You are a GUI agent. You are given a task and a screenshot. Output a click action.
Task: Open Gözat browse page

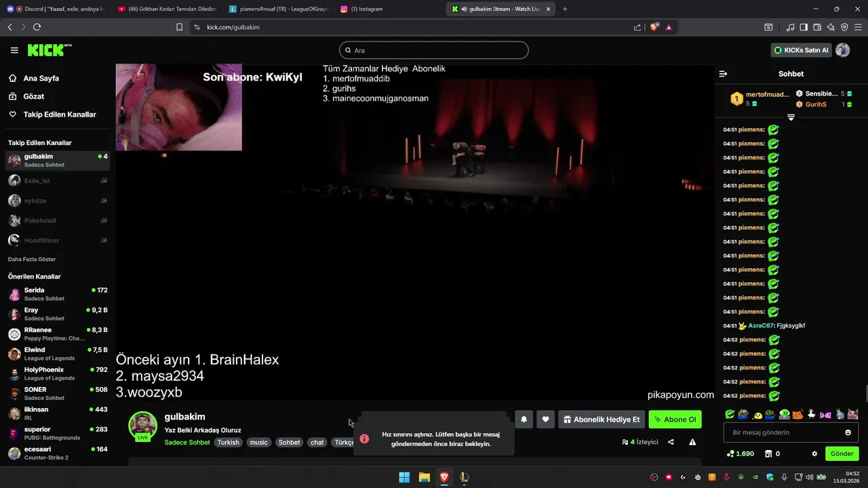point(34,96)
